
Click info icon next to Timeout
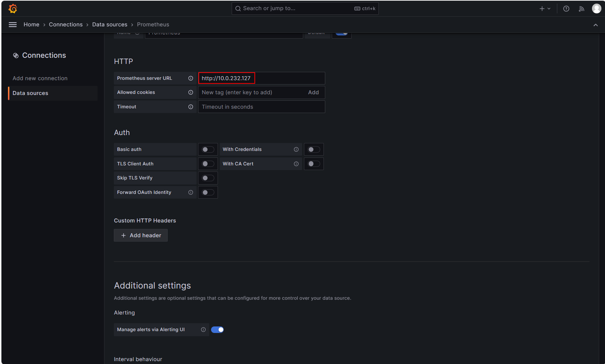190,107
